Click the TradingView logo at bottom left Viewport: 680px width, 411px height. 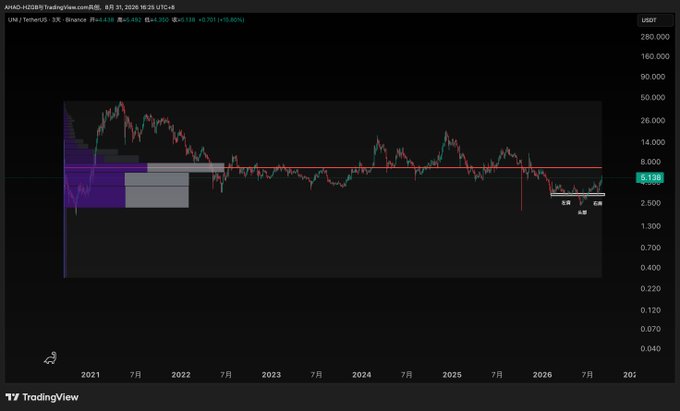[x=42, y=397]
